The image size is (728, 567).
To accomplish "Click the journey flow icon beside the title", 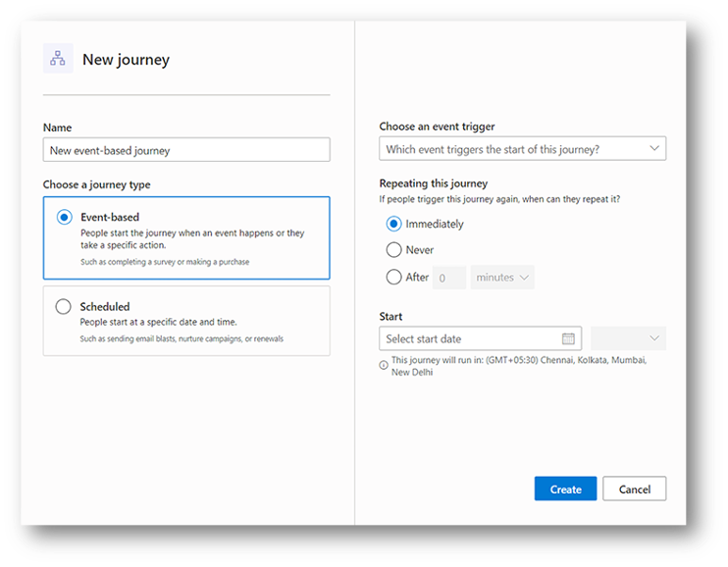I will pos(58,59).
